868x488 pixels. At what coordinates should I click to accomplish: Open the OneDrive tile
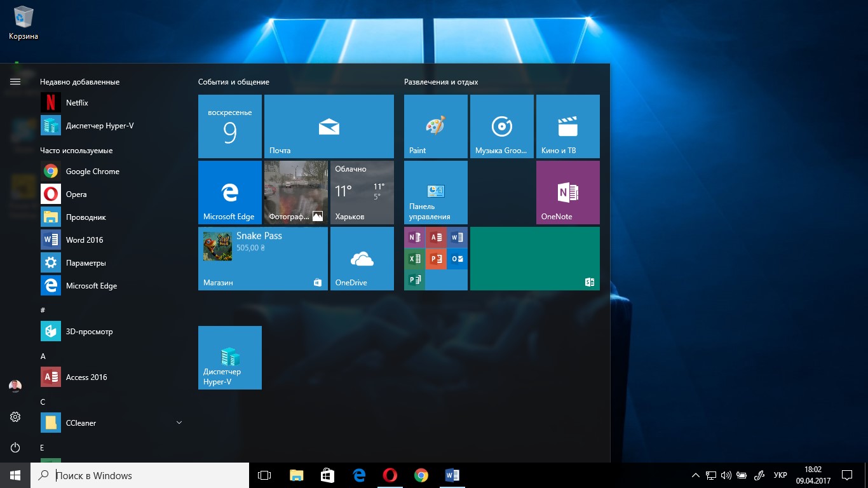pos(362,259)
